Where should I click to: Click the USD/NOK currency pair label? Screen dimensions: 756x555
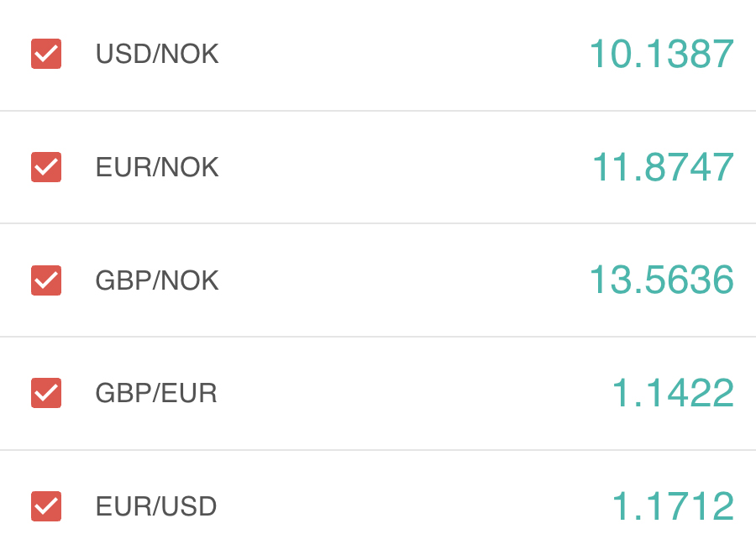point(157,54)
